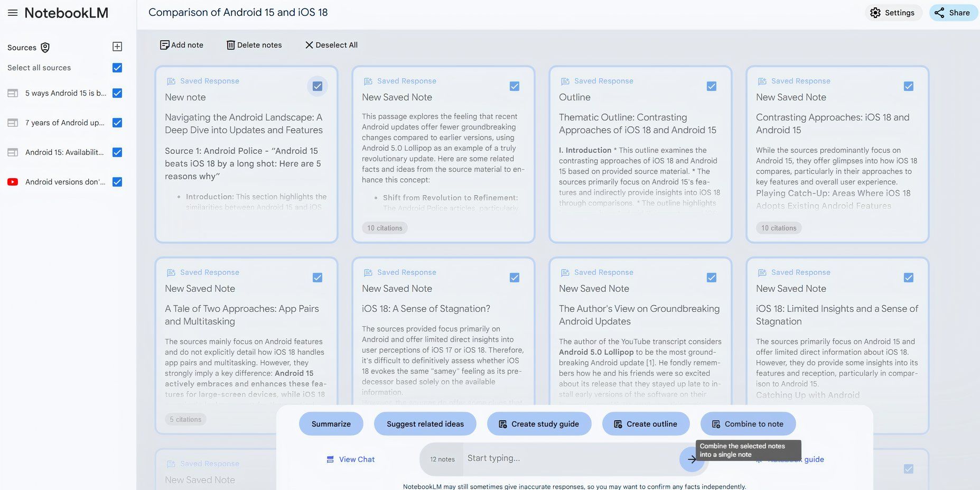Click Saved Response icon on Outline card
Viewport: 980px width, 490px height.
565,81
